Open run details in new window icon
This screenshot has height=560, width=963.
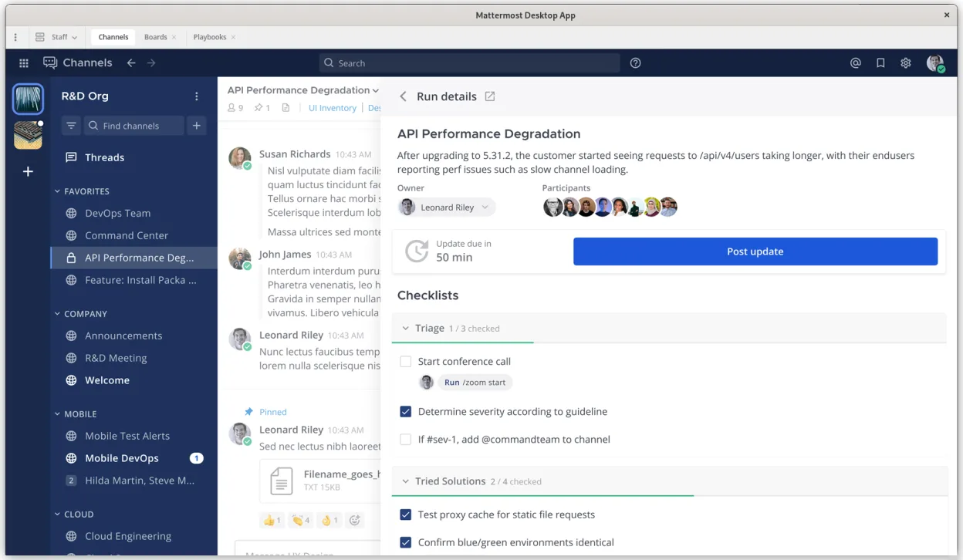point(490,96)
